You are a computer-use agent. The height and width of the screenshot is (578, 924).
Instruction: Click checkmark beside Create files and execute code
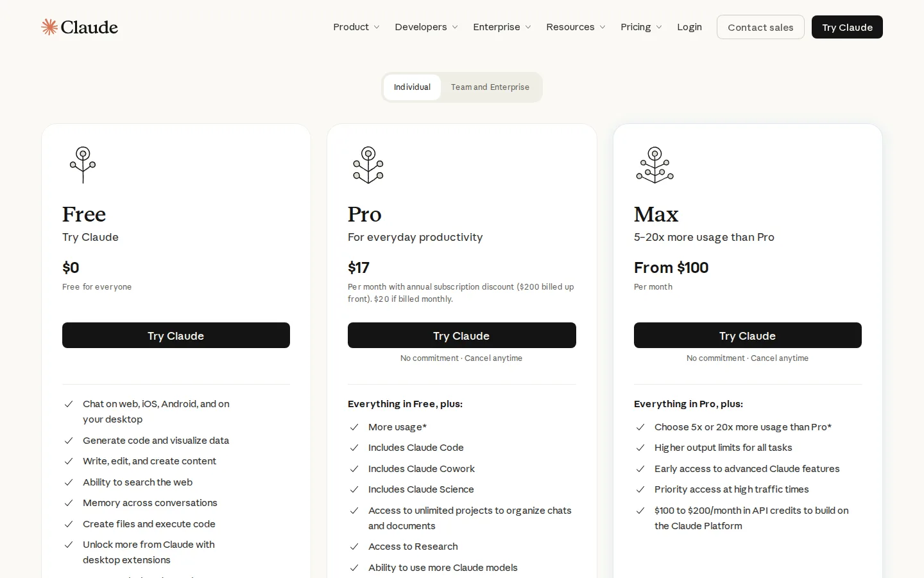pos(69,524)
